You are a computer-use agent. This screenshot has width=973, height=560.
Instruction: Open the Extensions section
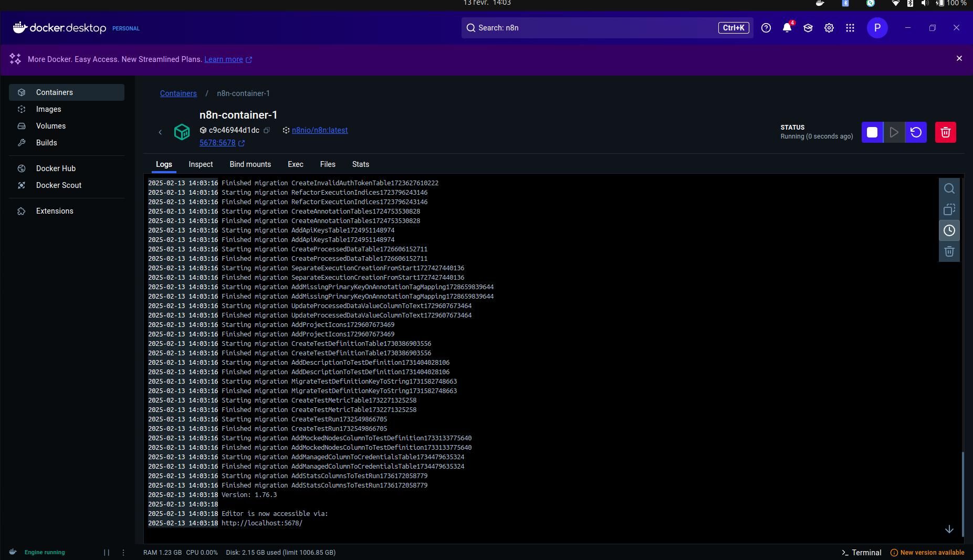click(x=54, y=211)
